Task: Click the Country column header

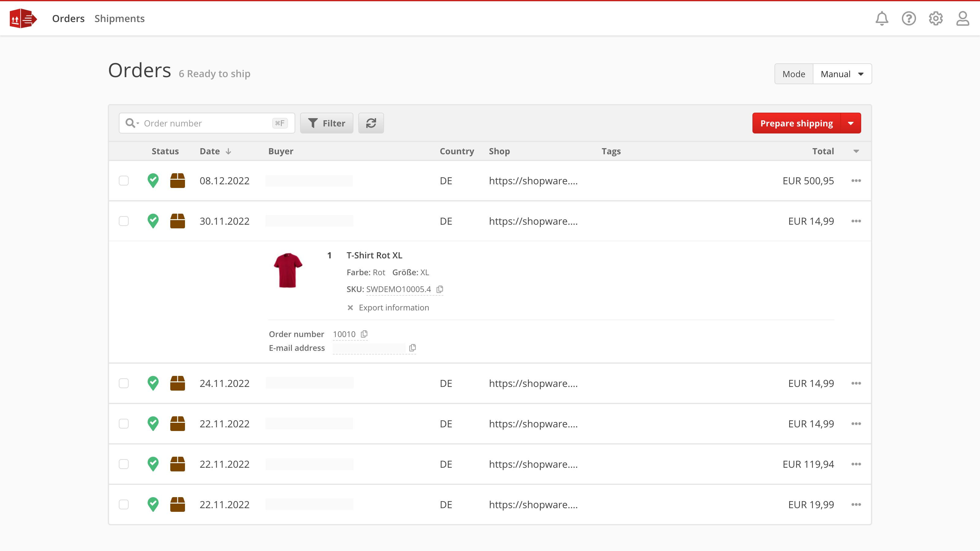Action: pos(457,151)
